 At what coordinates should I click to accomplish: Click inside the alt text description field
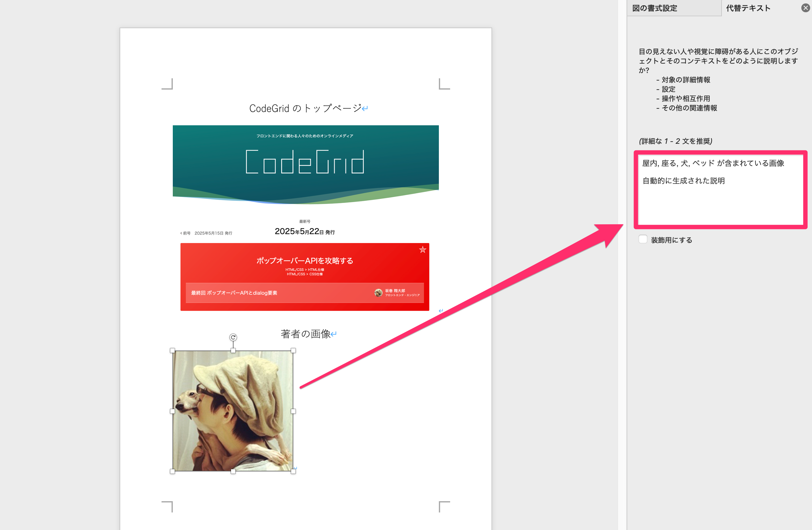tap(721, 190)
